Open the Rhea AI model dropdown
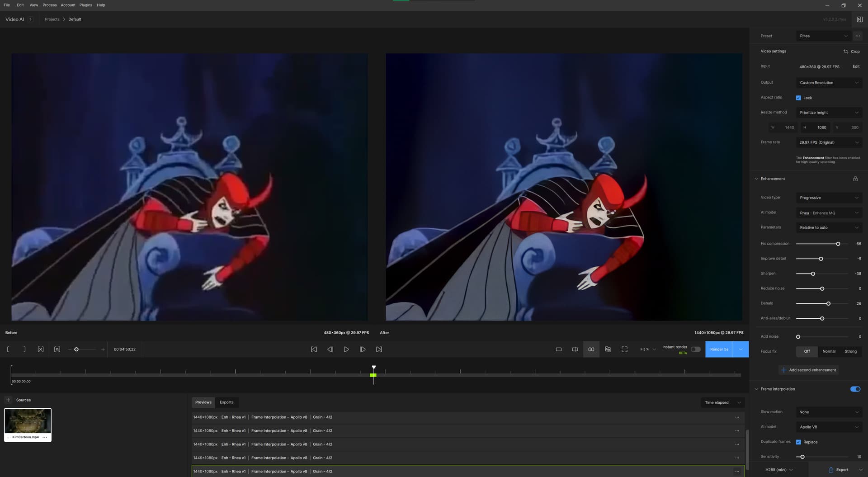868x477 pixels. (829, 213)
